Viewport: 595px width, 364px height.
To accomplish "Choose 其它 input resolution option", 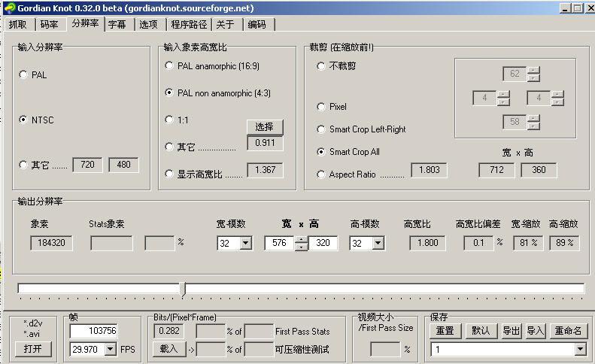I will [x=23, y=165].
